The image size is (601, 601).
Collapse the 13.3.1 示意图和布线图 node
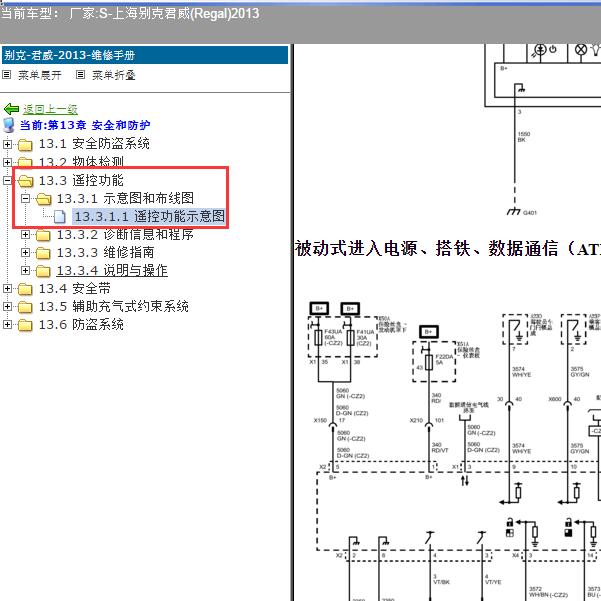(x=25, y=198)
